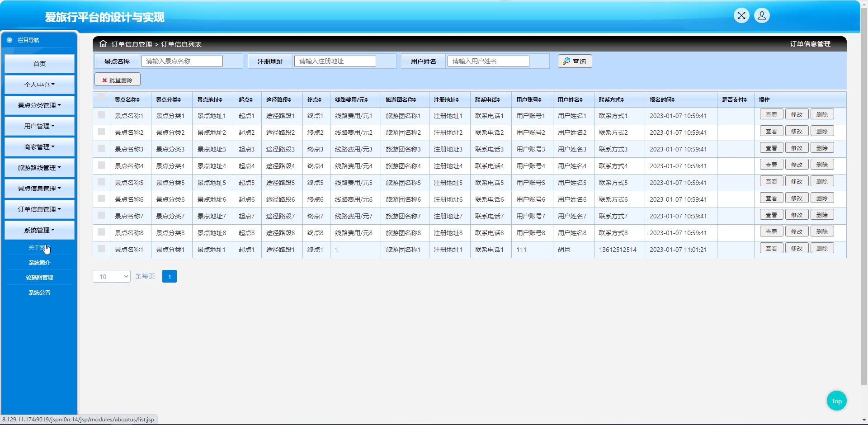Sort by 起点 column sort arrow

tap(251, 100)
